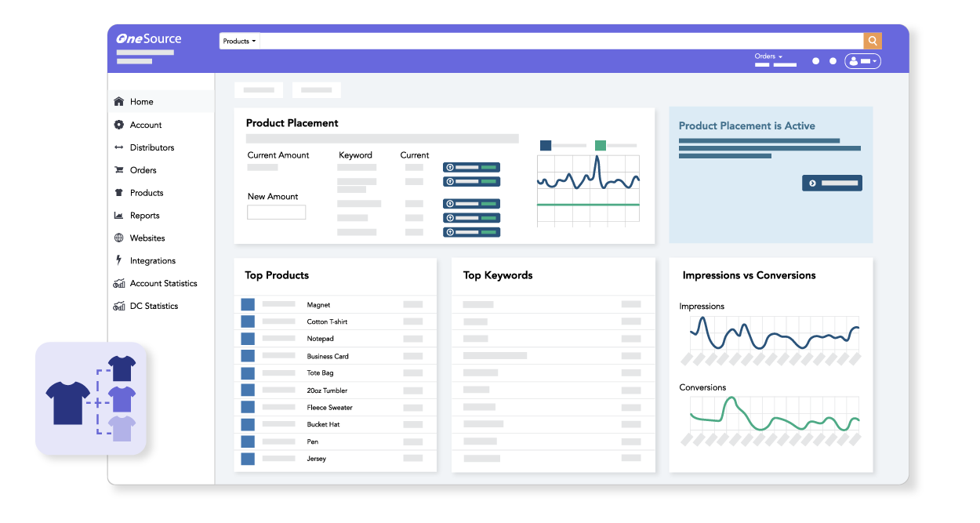
Task: Select the Cotton T-shirt product thumbnail
Action: tap(248, 321)
